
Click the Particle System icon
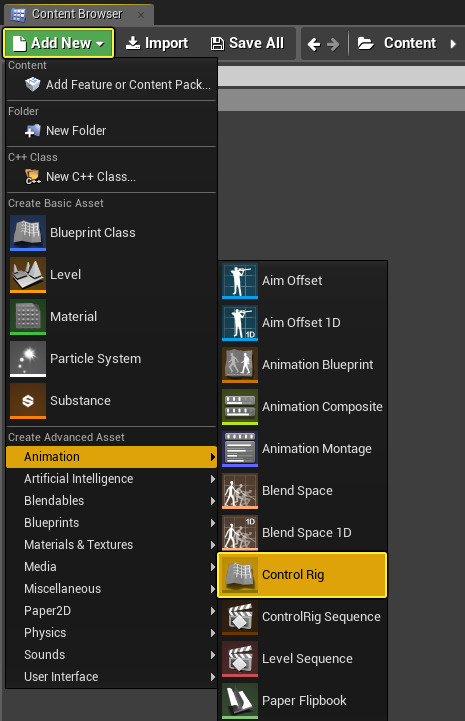point(28,359)
